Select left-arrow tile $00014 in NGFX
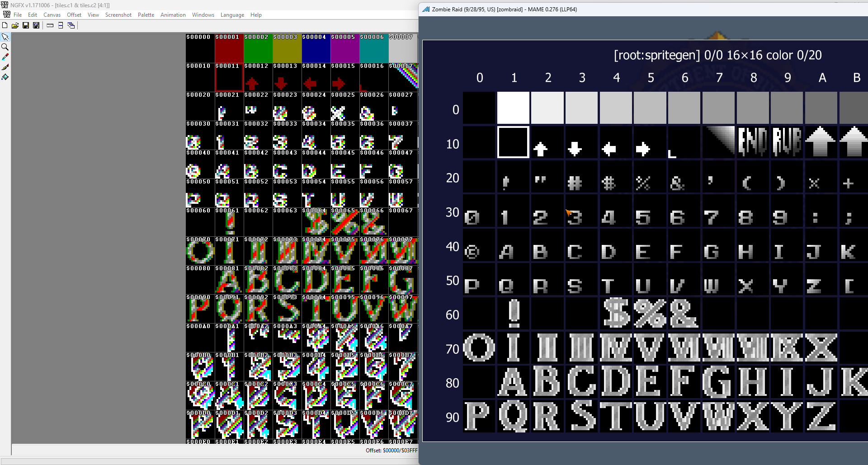This screenshot has width=868, height=465. (316, 77)
